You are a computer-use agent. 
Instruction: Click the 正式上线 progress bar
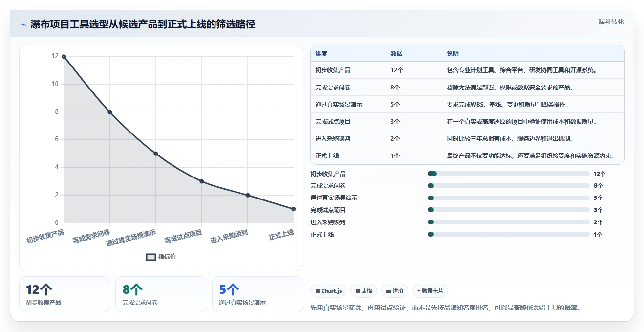[508, 234]
